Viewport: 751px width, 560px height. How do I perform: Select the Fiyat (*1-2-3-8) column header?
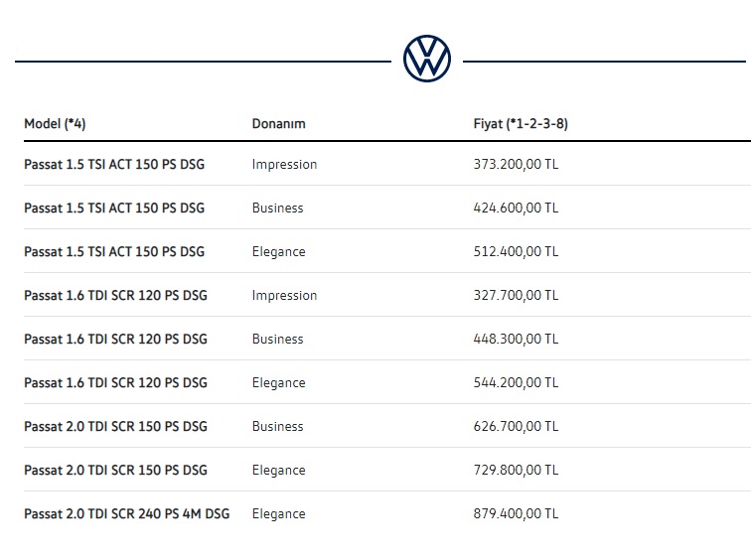coord(521,124)
